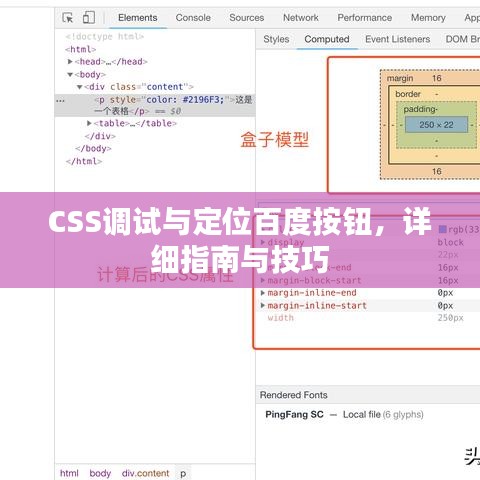
Task: Open the three-dots menu beside selected element
Action: 60,100
